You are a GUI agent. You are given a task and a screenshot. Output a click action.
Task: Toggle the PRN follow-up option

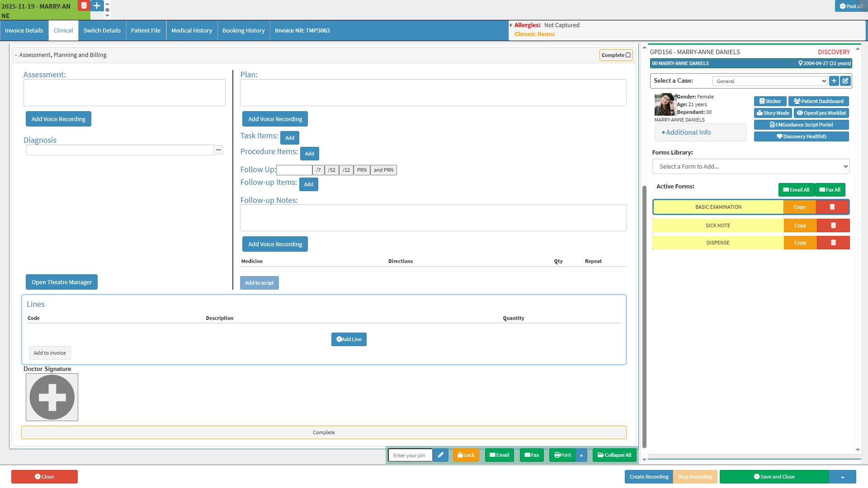pos(362,170)
